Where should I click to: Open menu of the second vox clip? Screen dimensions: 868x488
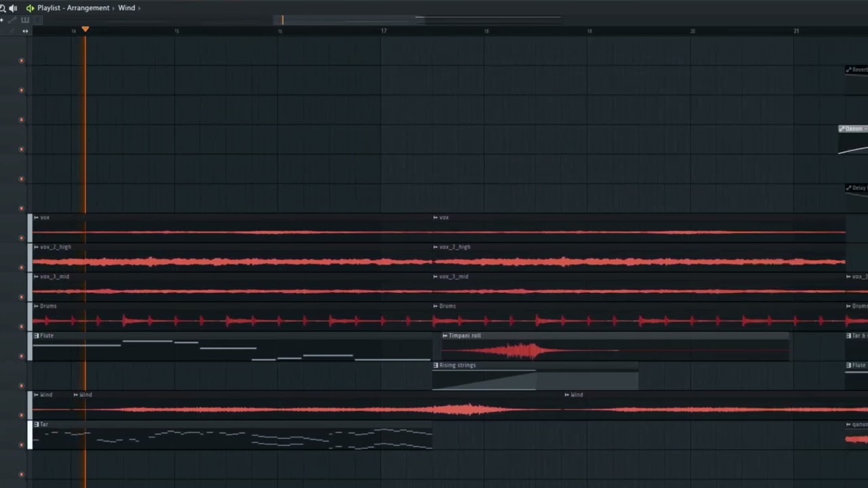coord(435,218)
